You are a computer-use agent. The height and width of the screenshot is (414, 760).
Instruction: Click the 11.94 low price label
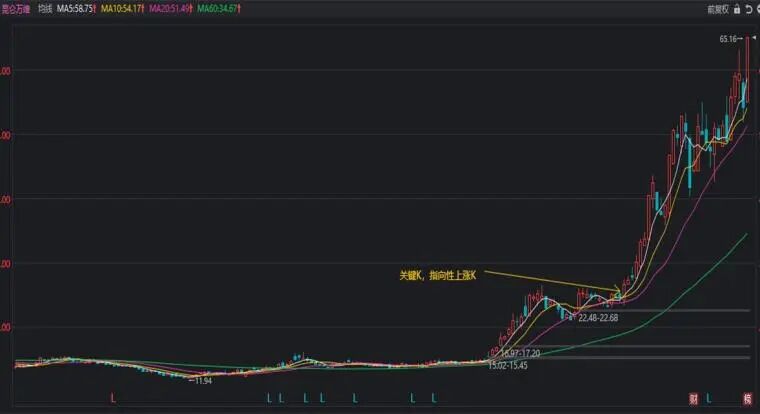(x=203, y=381)
